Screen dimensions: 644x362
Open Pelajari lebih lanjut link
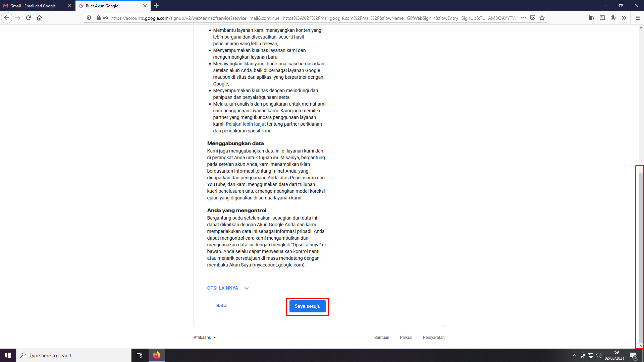pos(246,124)
